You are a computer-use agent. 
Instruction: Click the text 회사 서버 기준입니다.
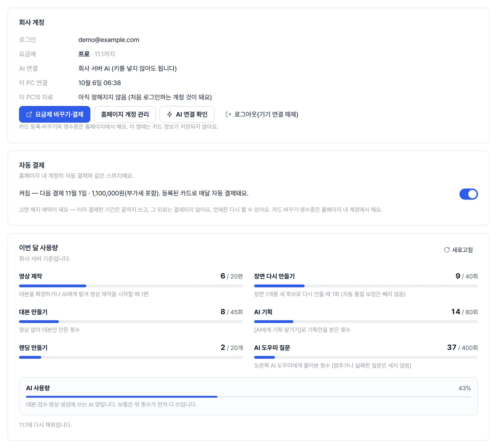[45, 258]
